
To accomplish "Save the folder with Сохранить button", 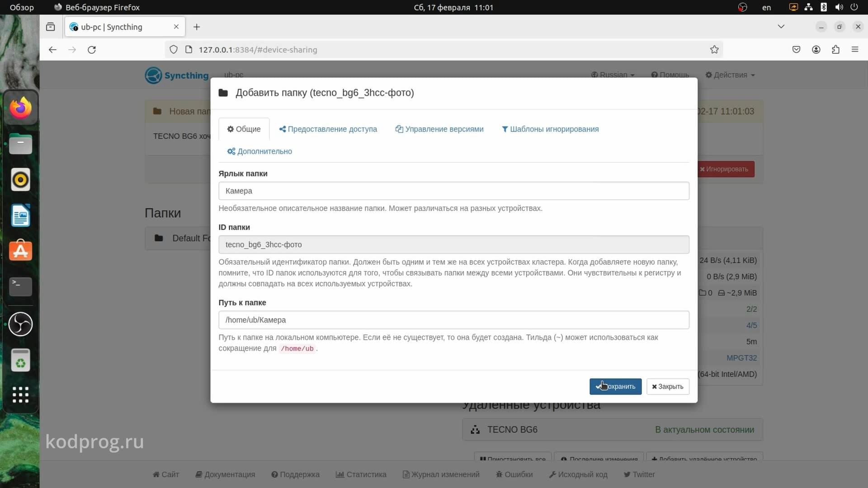I will (x=615, y=386).
